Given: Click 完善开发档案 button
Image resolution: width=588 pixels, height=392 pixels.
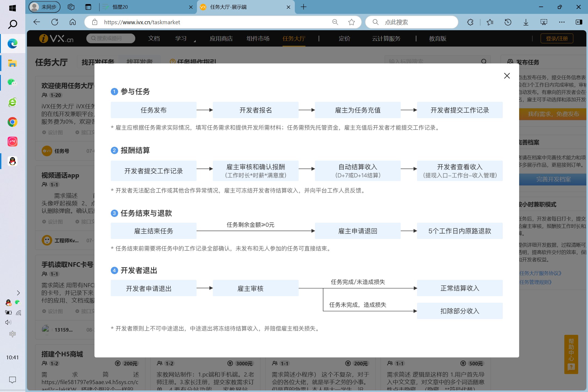Looking at the screenshot, I should [553, 179].
